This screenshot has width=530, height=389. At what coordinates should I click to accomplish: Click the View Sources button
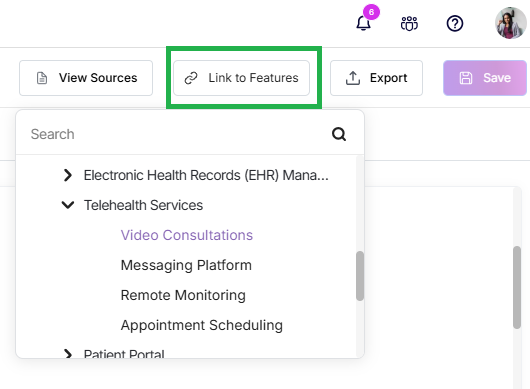[86, 78]
